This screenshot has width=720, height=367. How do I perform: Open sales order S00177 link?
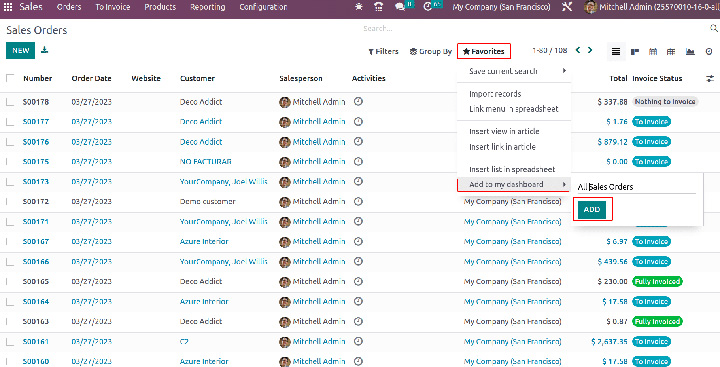(36, 122)
